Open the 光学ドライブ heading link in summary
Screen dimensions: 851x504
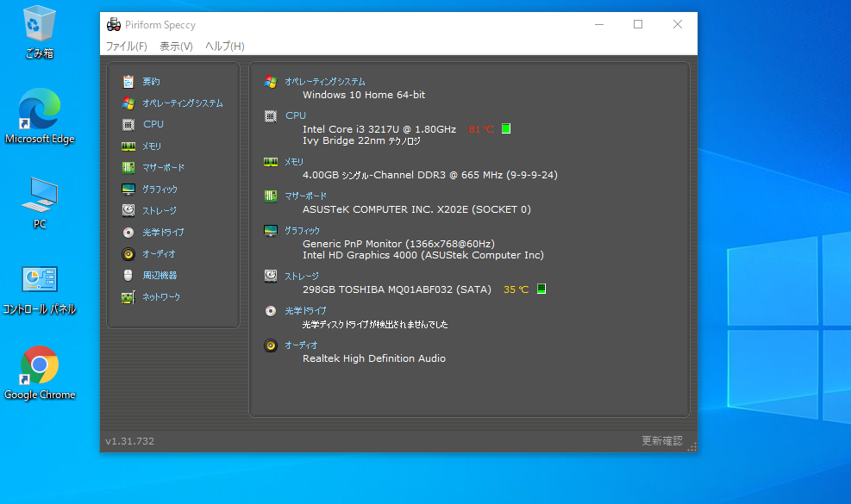305,311
